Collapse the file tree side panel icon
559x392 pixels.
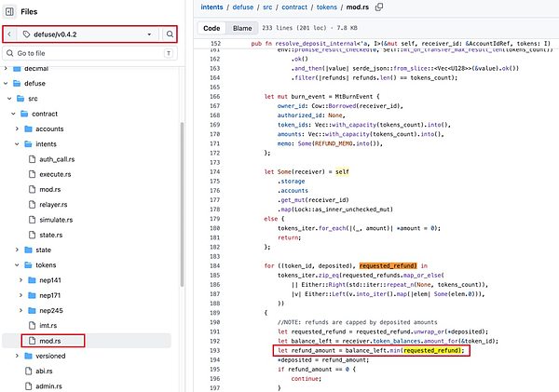9,12
